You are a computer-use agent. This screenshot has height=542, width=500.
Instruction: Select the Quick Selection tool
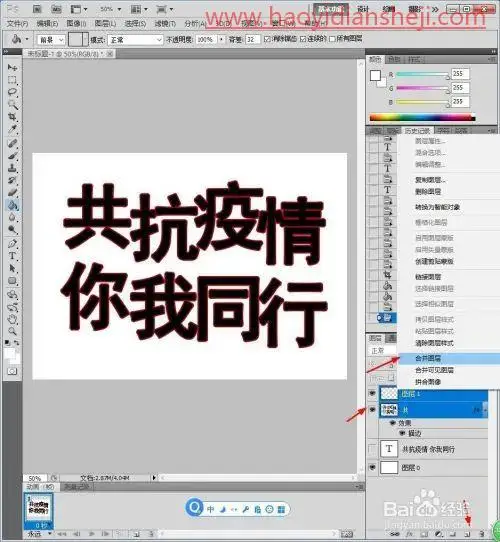12,104
